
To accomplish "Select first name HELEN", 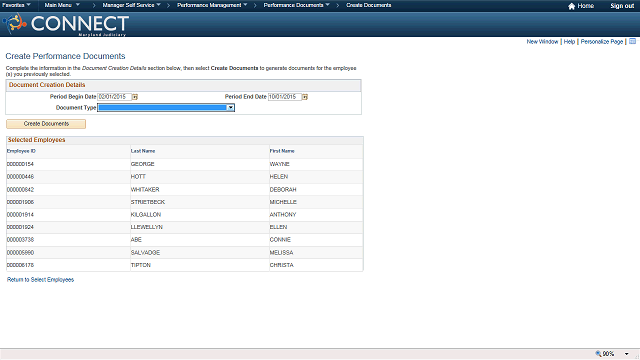I will [x=279, y=177].
